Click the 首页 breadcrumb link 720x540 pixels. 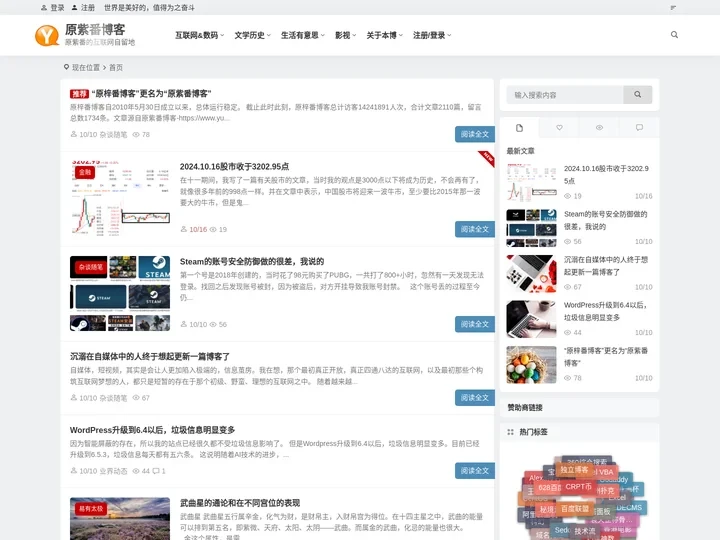tap(116, 68)
